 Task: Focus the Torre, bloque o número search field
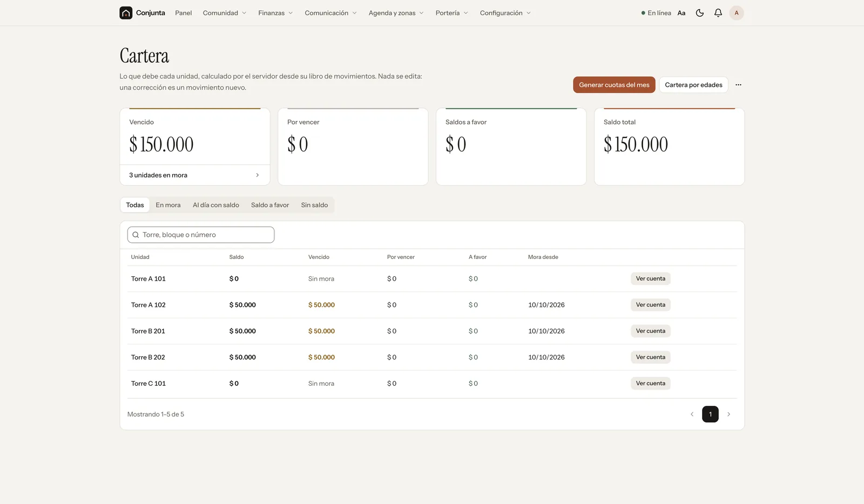[201, 235]
